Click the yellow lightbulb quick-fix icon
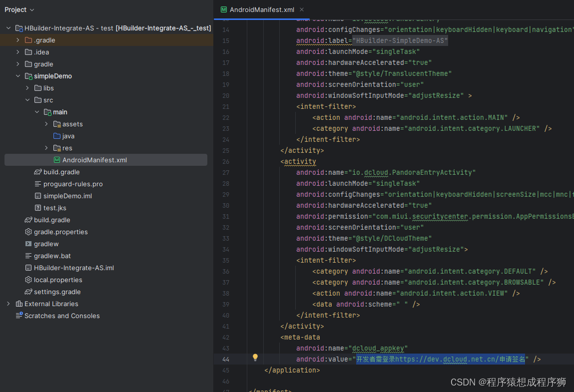 pos(255,358)
